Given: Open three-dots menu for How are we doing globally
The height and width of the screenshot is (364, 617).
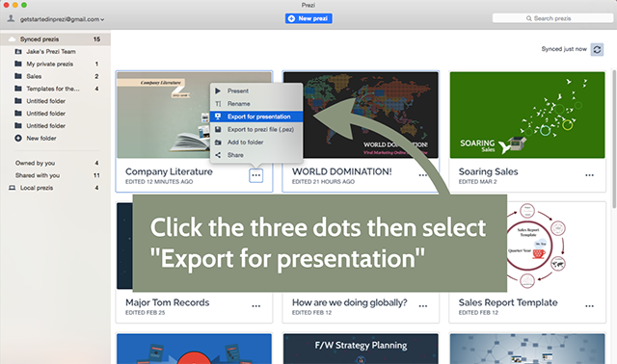Looking at the screenshot, I should tap(423, 306).
